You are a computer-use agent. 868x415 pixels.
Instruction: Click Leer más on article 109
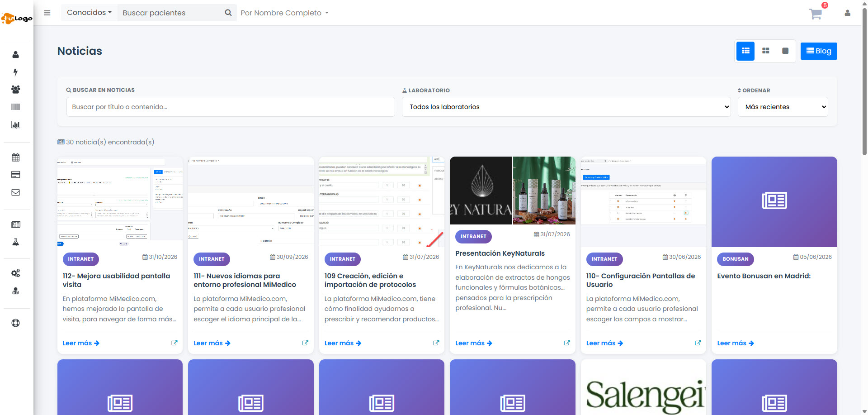pos(343,343)
